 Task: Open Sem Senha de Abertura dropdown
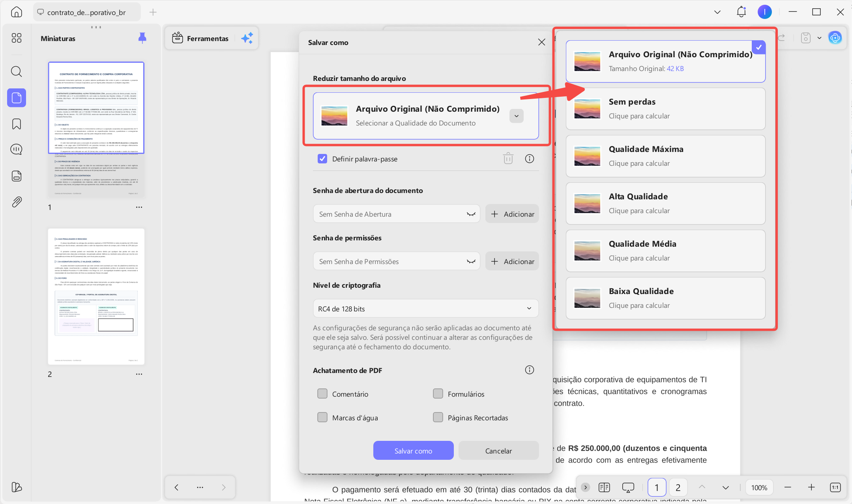[396, 214]
